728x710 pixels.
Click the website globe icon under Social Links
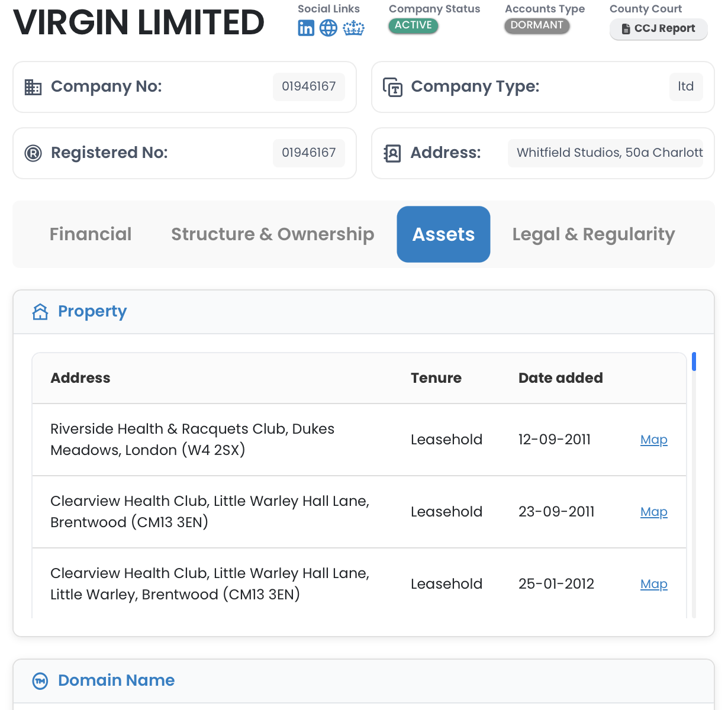[328, 27]
